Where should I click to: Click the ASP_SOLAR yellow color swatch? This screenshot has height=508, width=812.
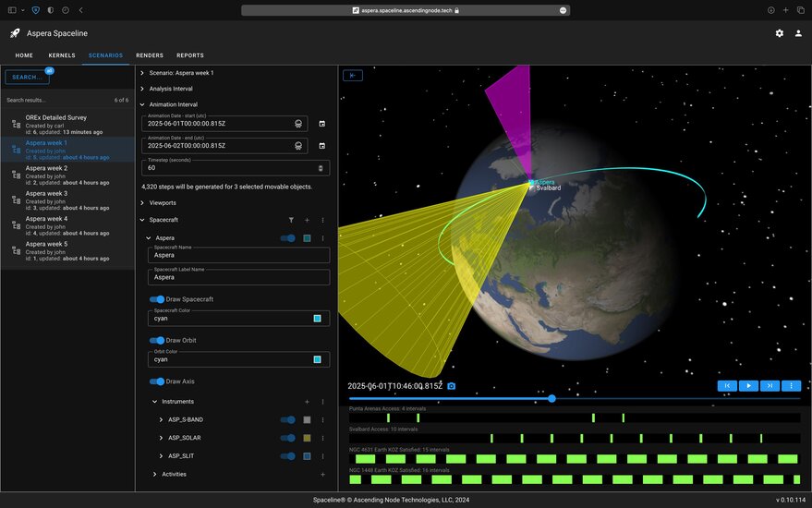tap(307, 438)
